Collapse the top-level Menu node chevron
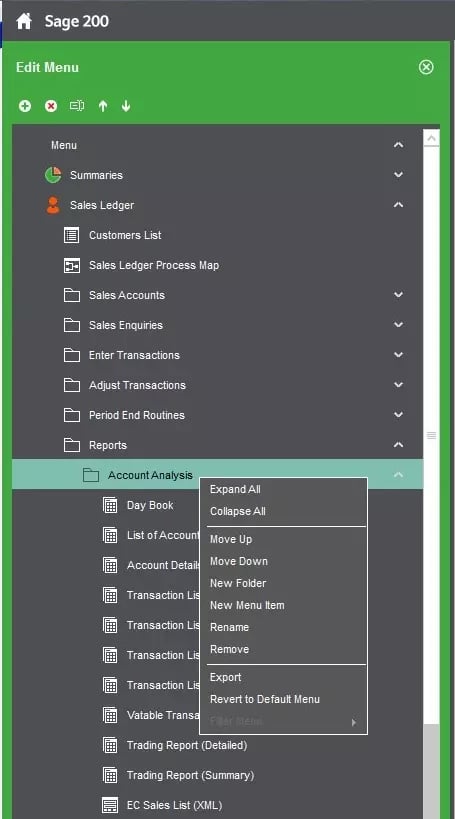455x819 pixels. pos(398,145)
